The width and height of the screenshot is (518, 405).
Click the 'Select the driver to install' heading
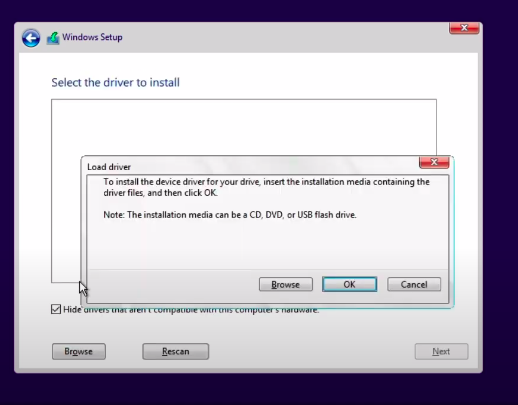click(115, 82)
